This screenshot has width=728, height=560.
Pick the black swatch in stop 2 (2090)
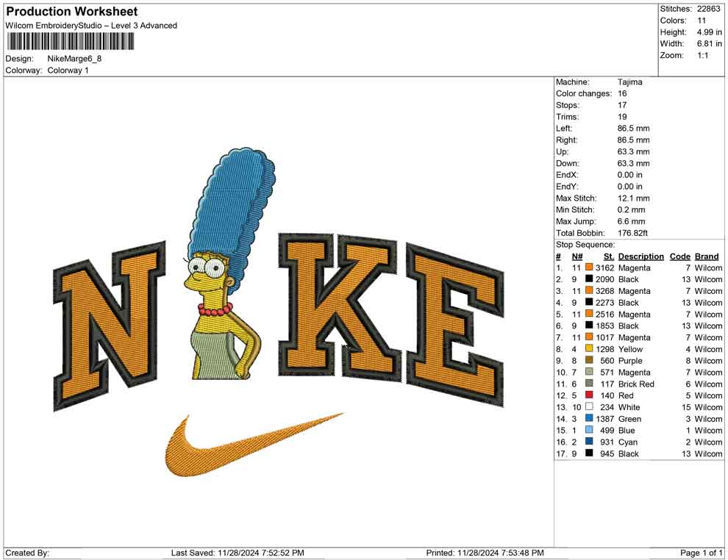(589, 279)
